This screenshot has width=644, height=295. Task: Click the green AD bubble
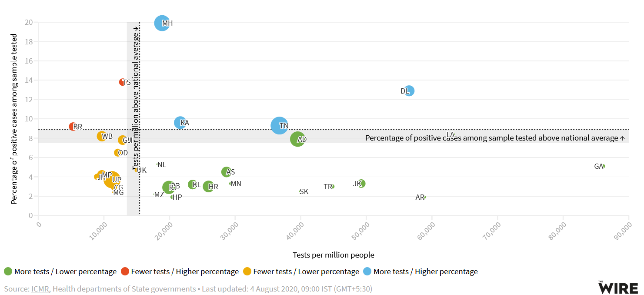[297, 139]
